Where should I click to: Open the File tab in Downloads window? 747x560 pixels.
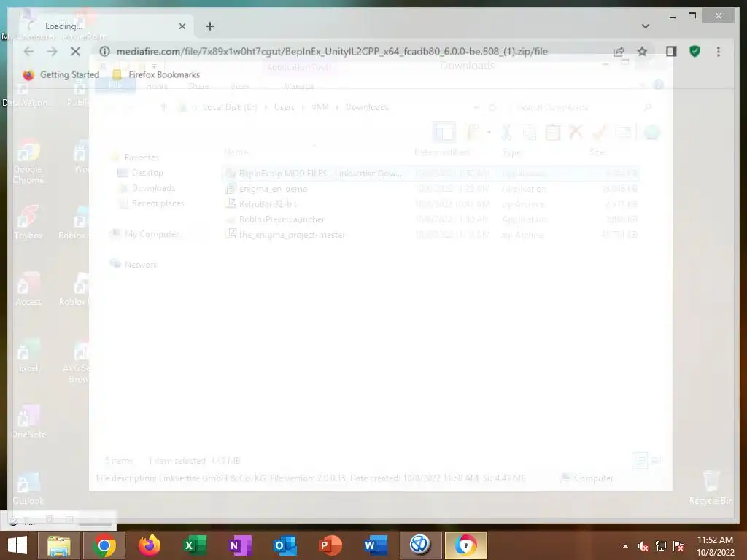tap(115, 85)
